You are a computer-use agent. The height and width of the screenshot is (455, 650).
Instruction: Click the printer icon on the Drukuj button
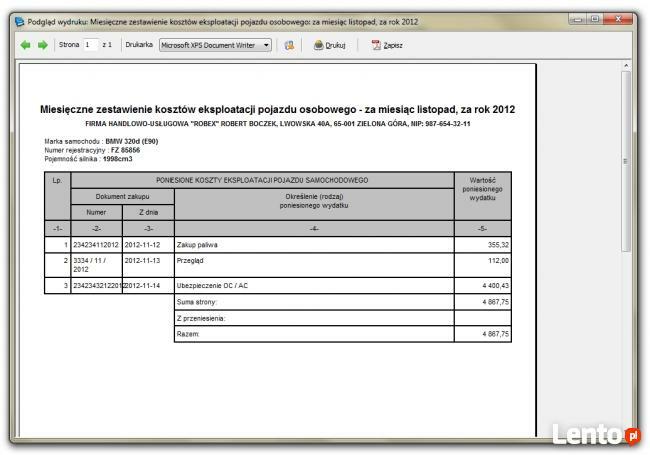[318, 45]
